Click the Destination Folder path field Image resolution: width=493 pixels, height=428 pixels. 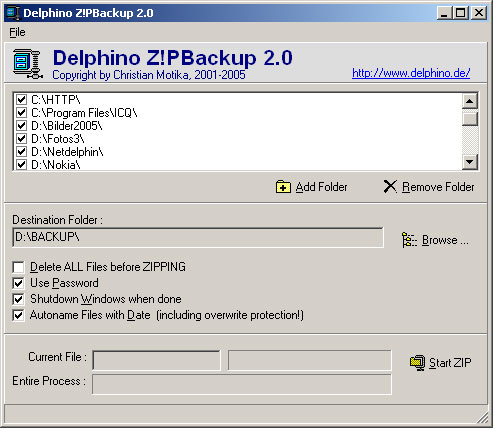198,238
